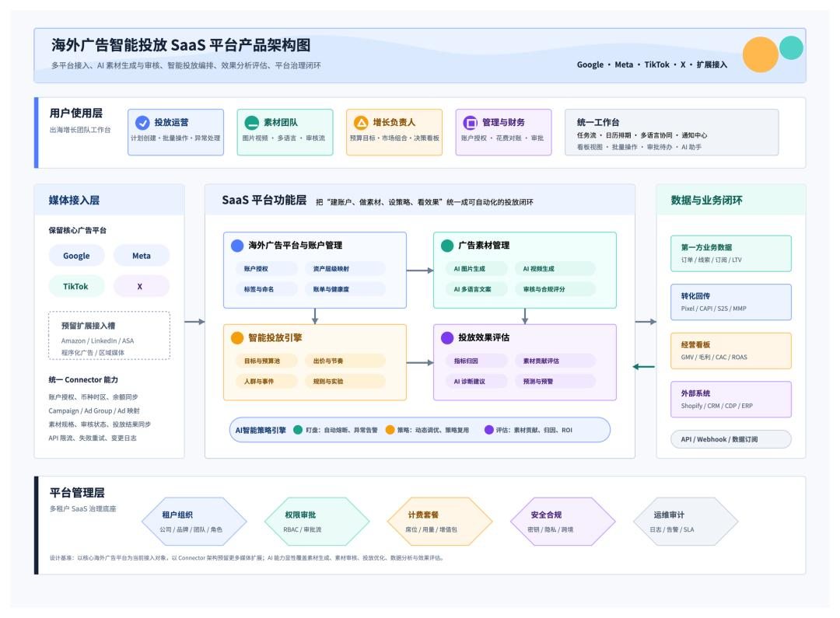The height and width of the screenshot is (618, 840).
Task: Click the purple dot before 评估 in AI strategy bar
Action: tap(488, 430)
